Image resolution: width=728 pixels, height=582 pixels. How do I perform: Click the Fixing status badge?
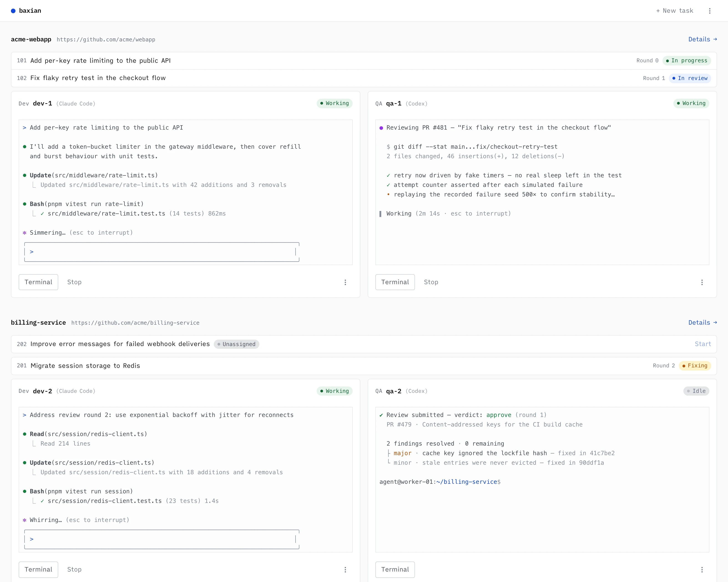point(695,366)
